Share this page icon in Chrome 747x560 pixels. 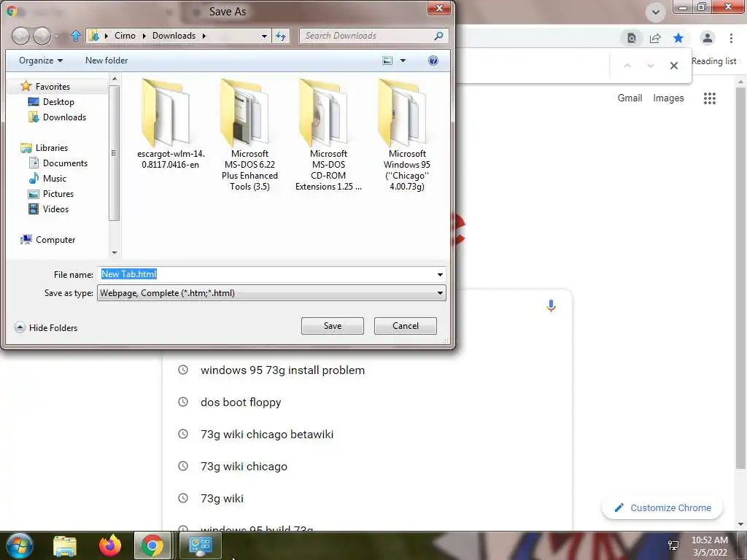click(x=655, y=38)
